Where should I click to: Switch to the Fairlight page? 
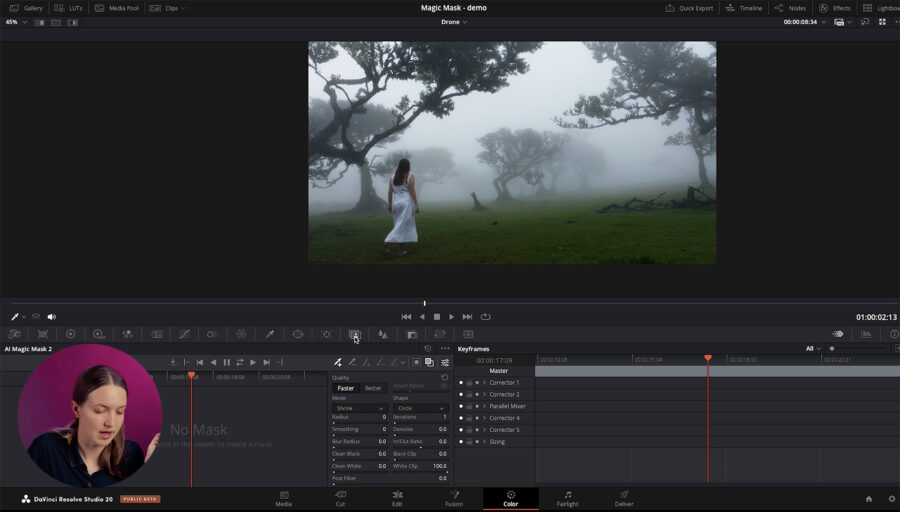pos(568,498)
